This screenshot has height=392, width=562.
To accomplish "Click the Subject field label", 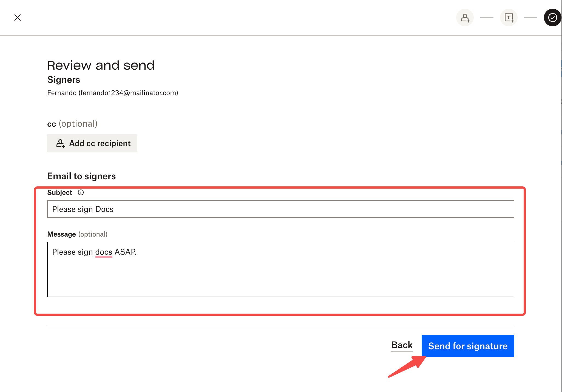I will pos(59,192).
